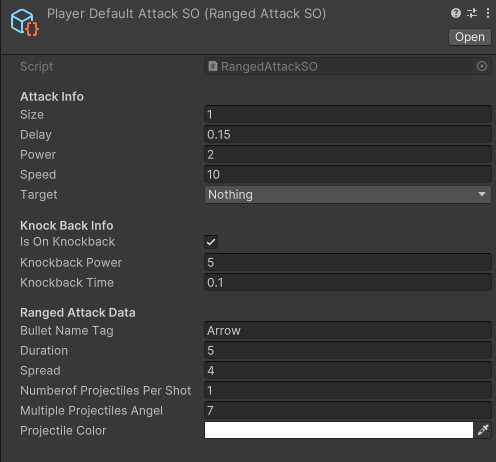Click the Bullet Name Tag field 'Arrow'
Screen dimensions: 496x462
pyautogui.click(x=348, y=331)
